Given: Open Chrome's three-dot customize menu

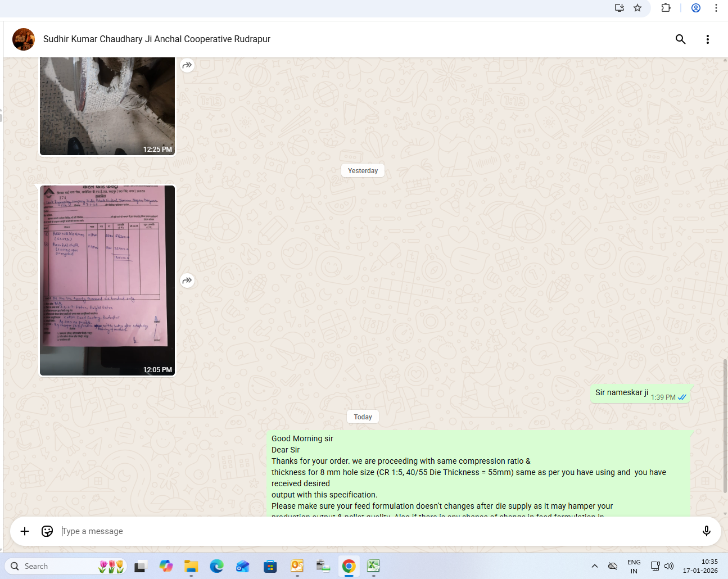Looking at the screenshot, I should pos(716,8).
